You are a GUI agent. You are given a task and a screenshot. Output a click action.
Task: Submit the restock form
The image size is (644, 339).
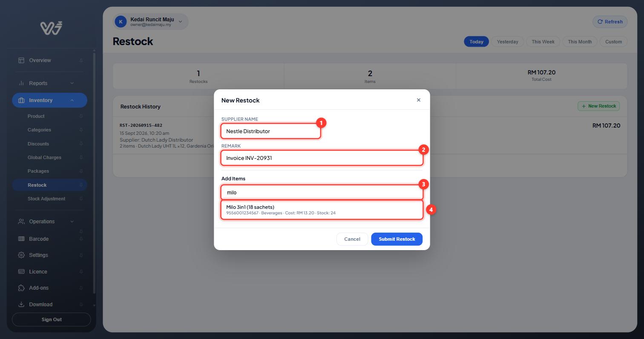tap(397, 239)
